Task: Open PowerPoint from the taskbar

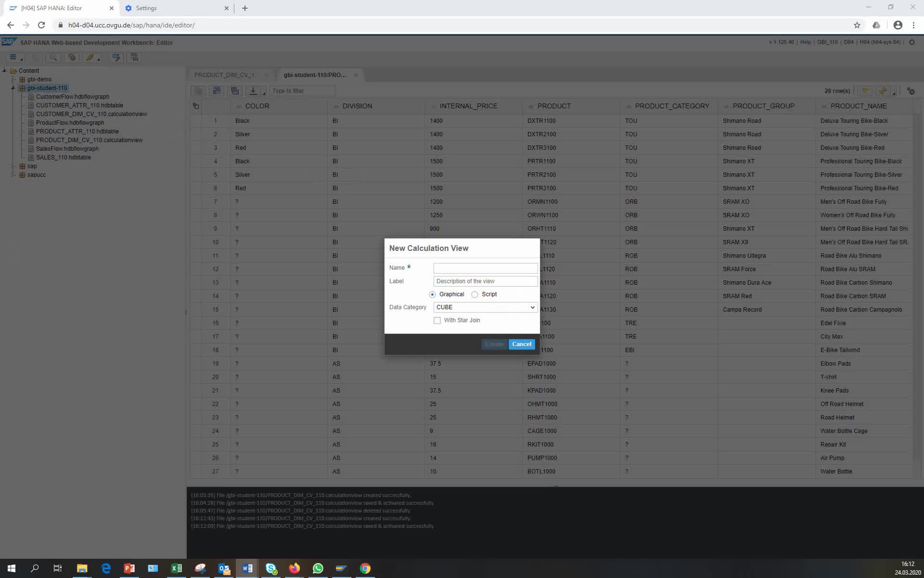Action: click(x=129, y=568)
